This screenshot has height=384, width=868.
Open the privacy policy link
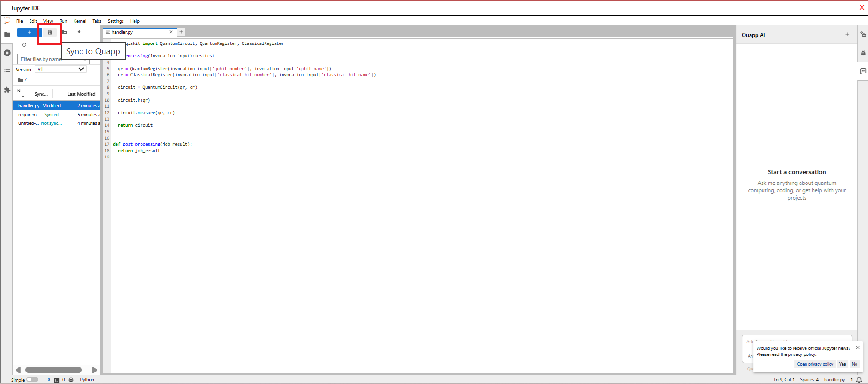(815, 364)
